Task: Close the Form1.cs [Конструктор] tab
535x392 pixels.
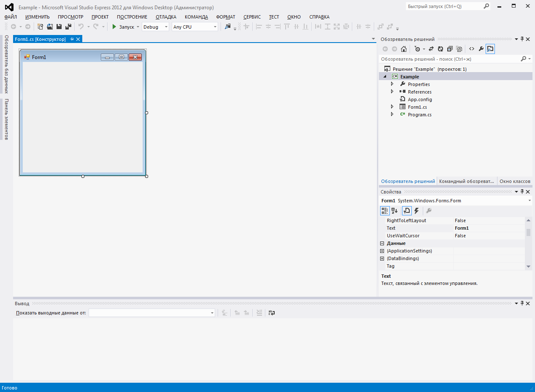Action: [x=78, y=39]
